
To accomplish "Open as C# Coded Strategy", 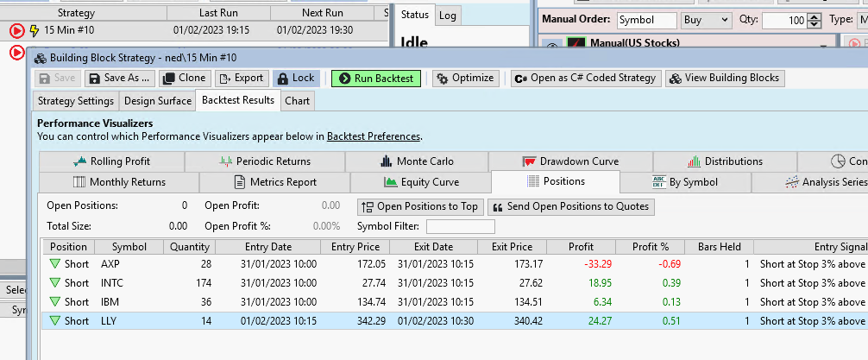I will pos(585,78).
